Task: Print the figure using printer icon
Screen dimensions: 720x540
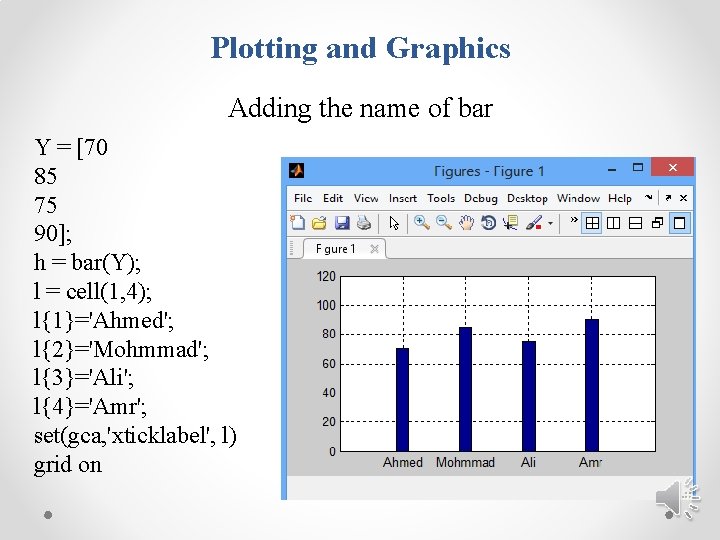Action: 364,223
